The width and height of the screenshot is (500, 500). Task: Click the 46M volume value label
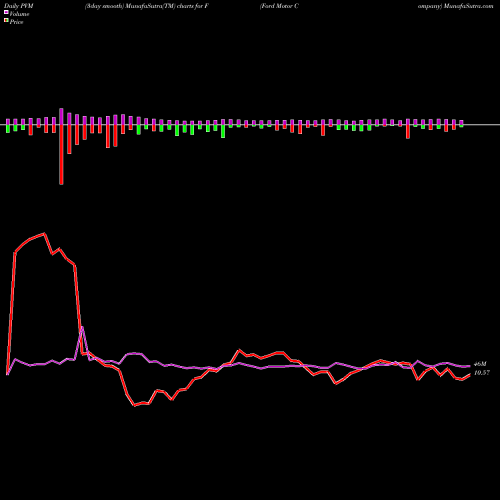click(480, 364)
